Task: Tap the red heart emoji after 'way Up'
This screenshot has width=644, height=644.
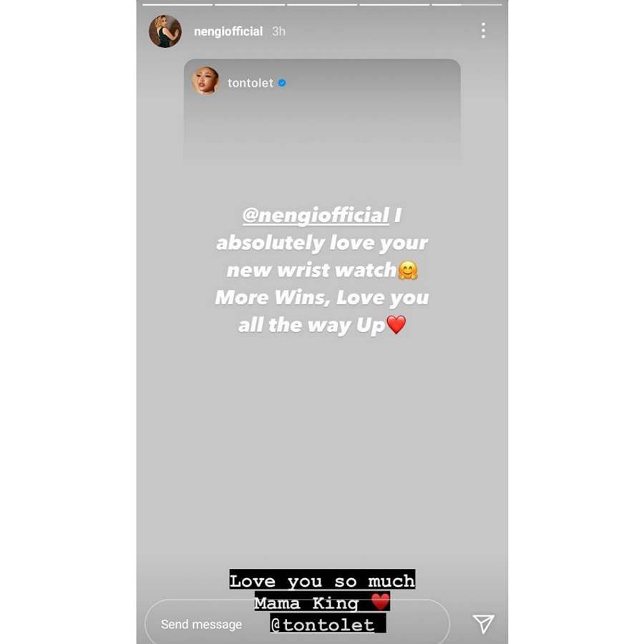Action: pyautogui.click(x=396, y=324)
